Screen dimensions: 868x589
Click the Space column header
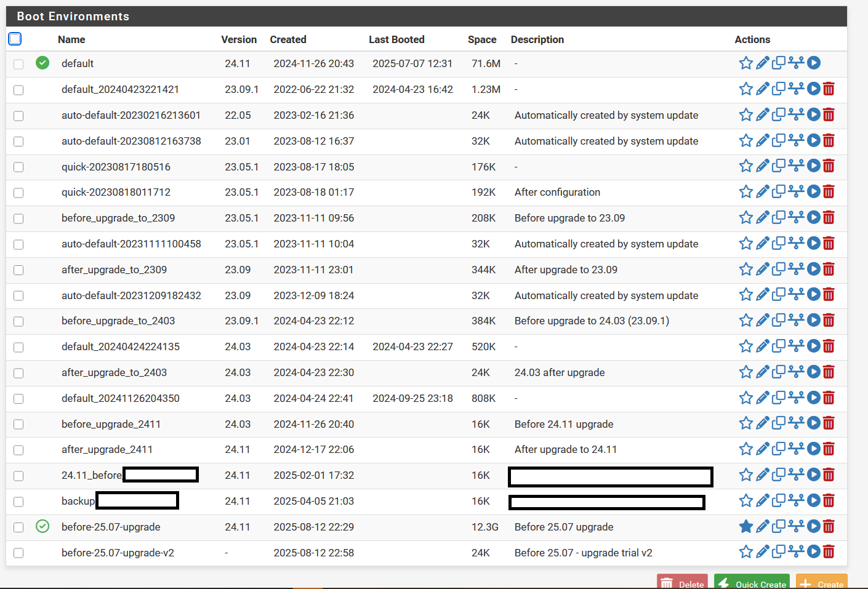click(x=482, y=39)
